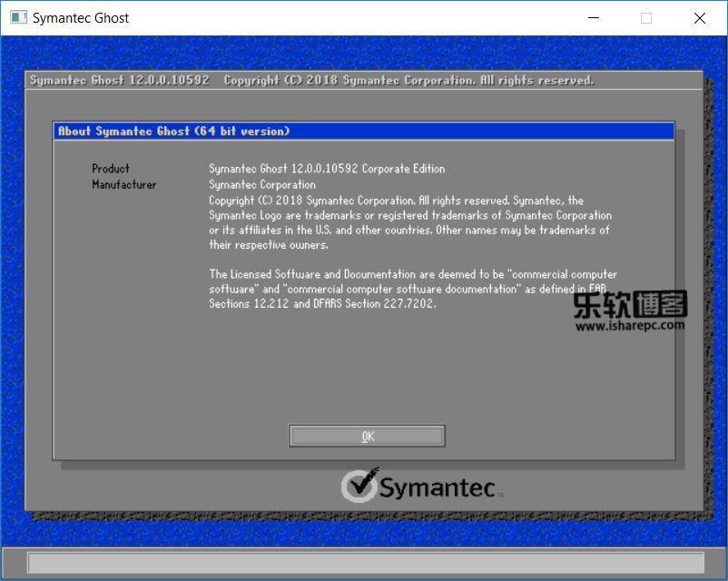Click the 'Sections 12.212 and DFARS' line

[x=322, y=304]
